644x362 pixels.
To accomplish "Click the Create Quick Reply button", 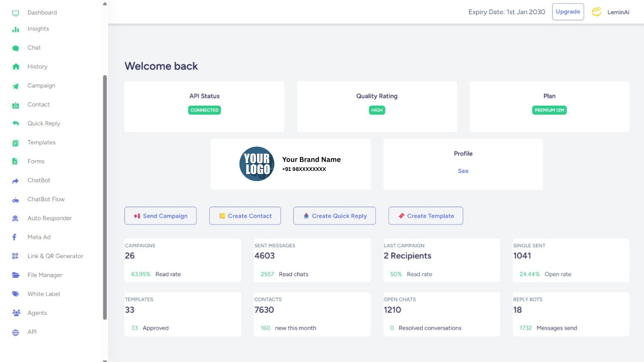I will click(334, 216).
